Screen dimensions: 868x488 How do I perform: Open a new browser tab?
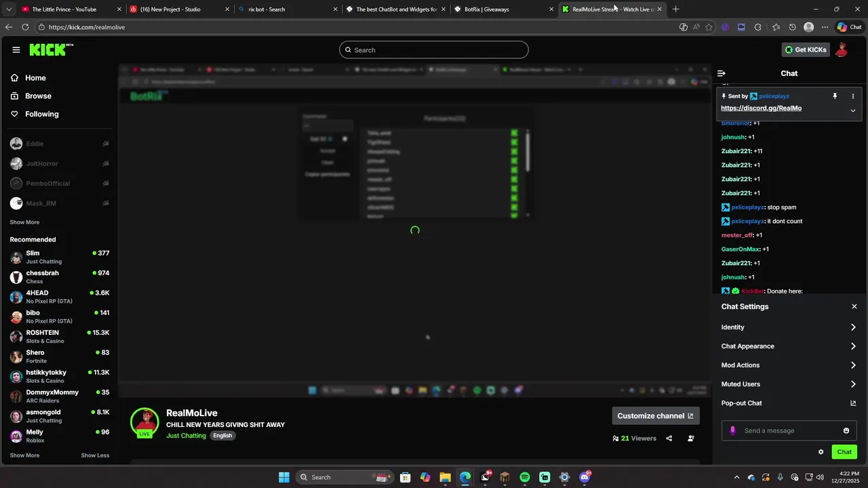675,9
